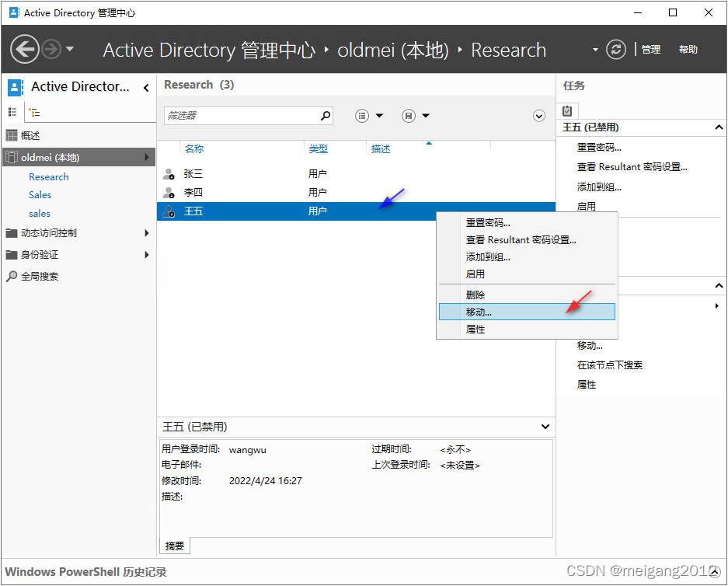Click the Active Directory icon in navigation header
The image size is (728, 586).
click(16, 87)
